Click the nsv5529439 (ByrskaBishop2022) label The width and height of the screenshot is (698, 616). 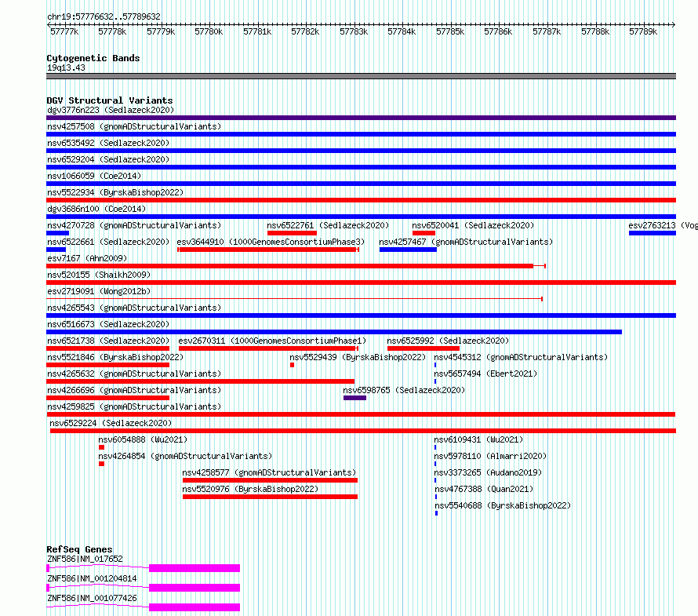[x=358, y=357]
